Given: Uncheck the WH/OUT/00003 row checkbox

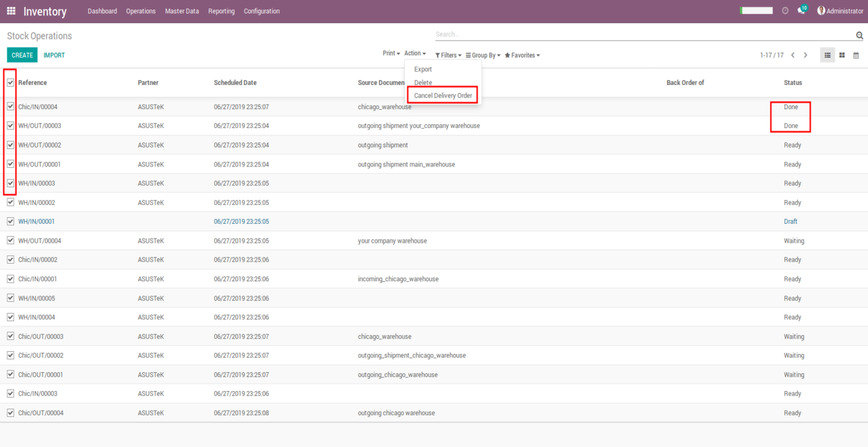Looking at the screenshot, I should 10,125.
